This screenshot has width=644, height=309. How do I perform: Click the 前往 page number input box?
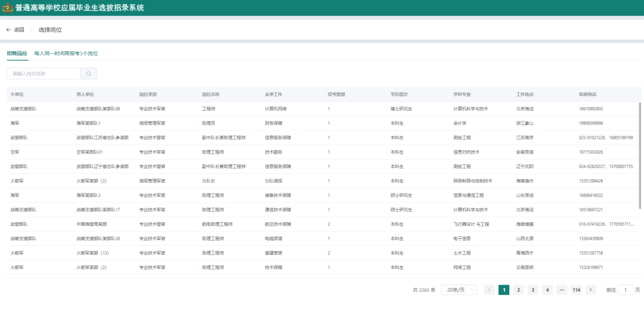tap(625, 290)
